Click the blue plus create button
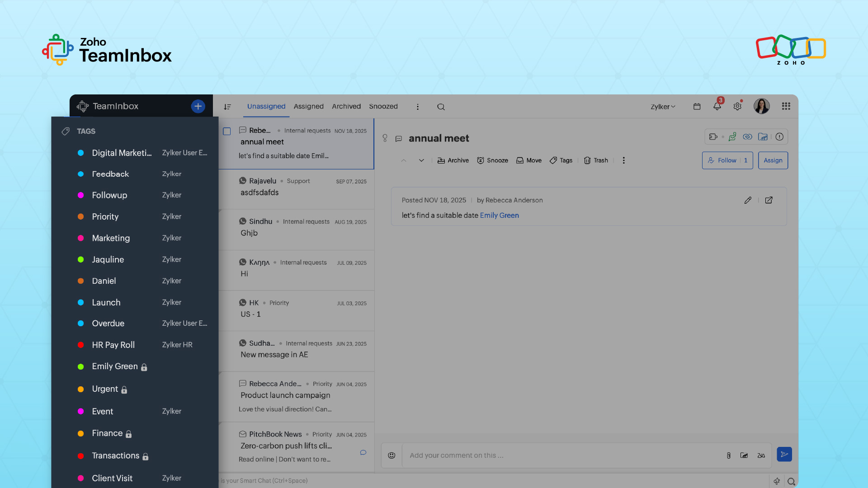 click(198, 106)
